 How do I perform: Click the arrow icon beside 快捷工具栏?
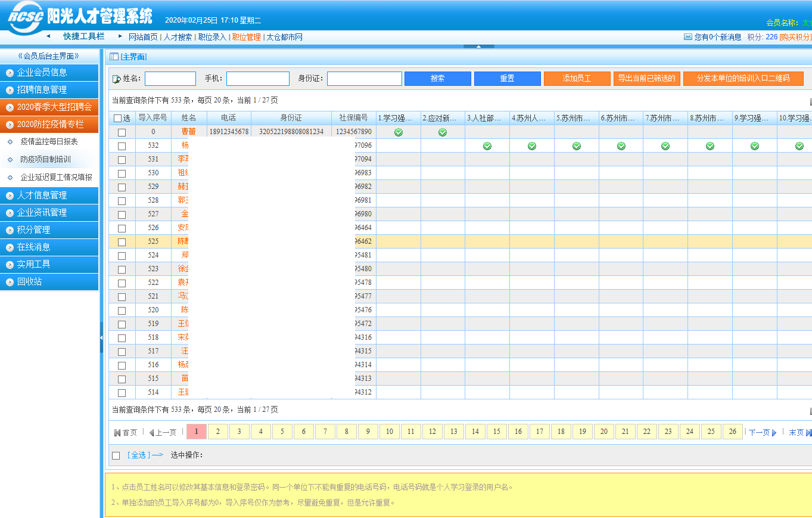pos(49,36)
